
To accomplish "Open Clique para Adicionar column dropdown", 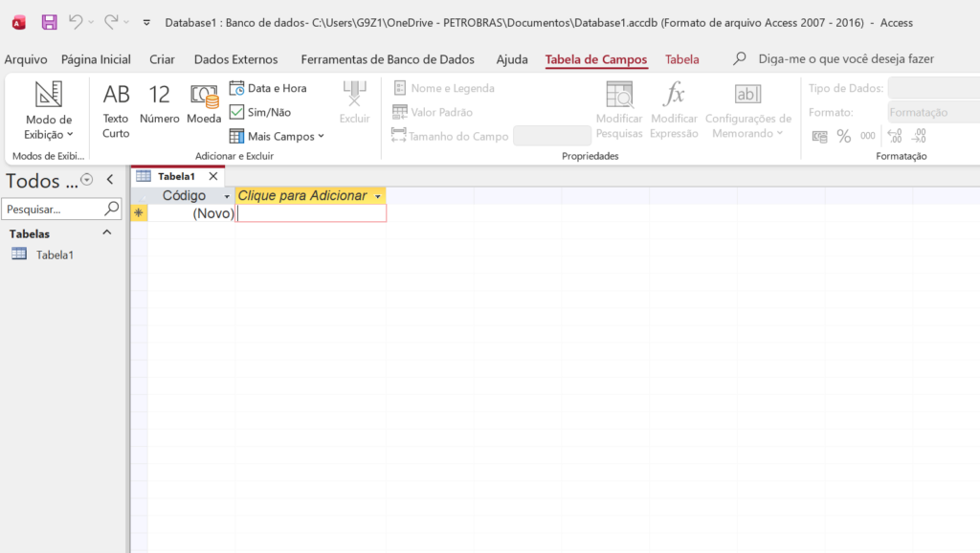I will click(x=379, y=196).
